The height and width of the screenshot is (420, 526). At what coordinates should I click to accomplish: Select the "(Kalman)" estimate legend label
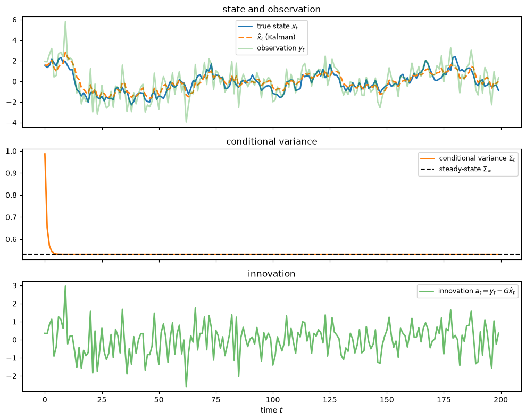[276, 37]
